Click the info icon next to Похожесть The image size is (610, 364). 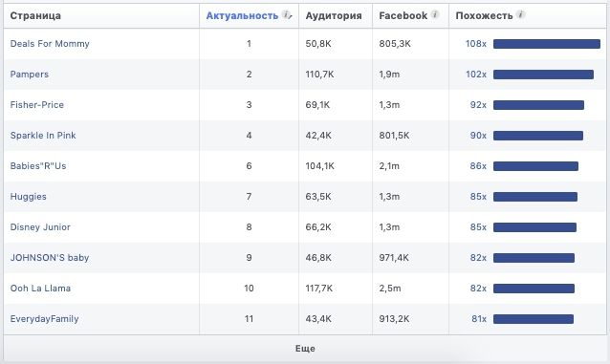(x=520, y=14)
